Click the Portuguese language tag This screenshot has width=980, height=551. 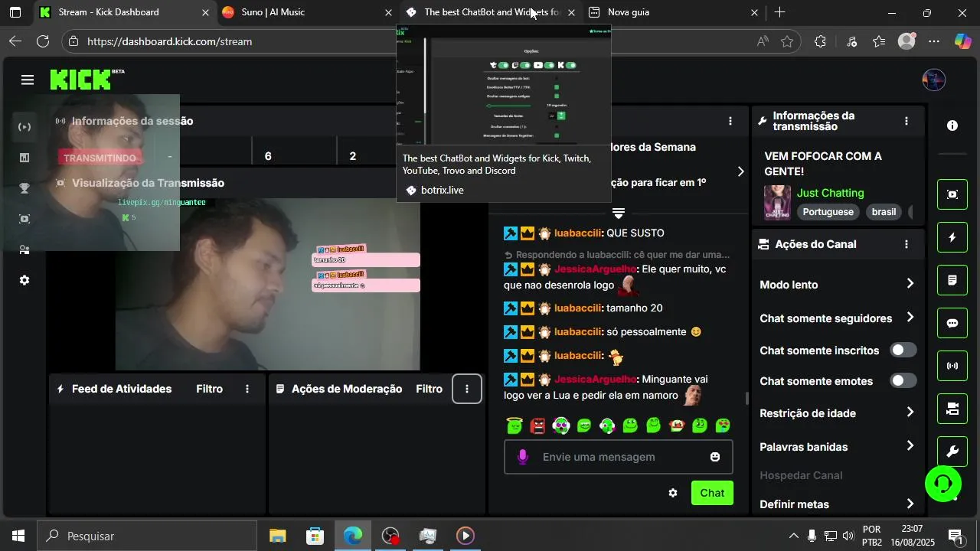tap(828, 212)
